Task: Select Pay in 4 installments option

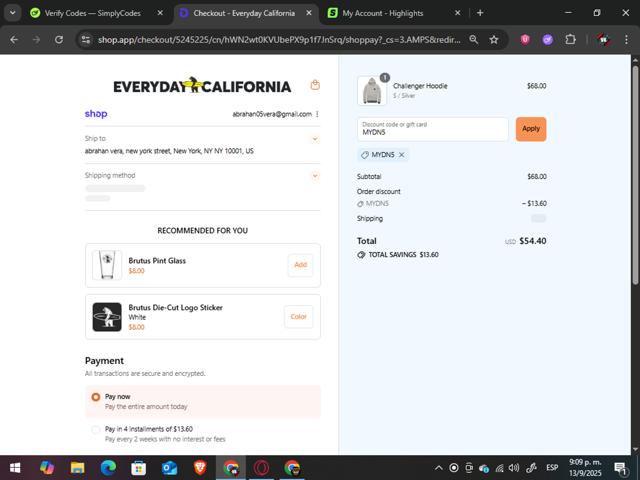Action: (x=96, y=429)
